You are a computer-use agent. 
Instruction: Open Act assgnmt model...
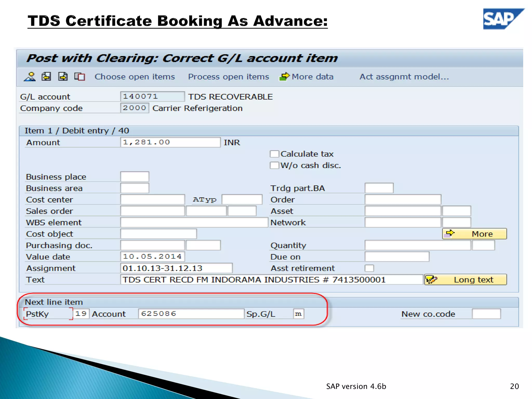[x=404, y=77]
